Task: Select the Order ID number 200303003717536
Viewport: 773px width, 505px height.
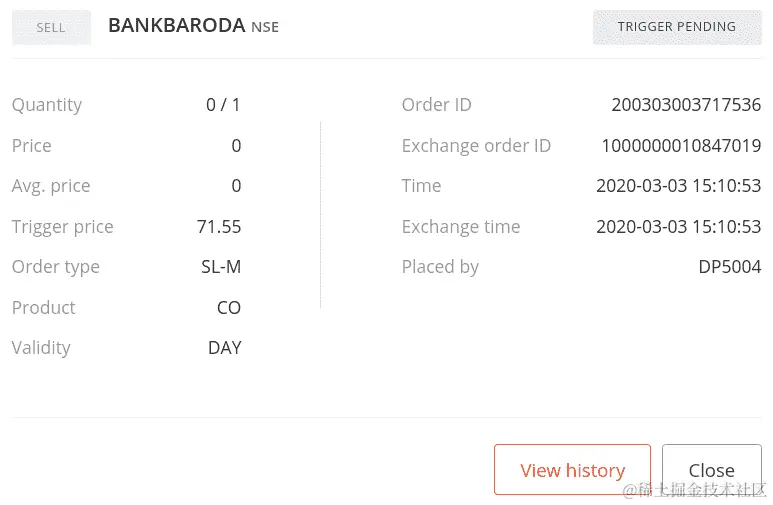Action: 686,105
